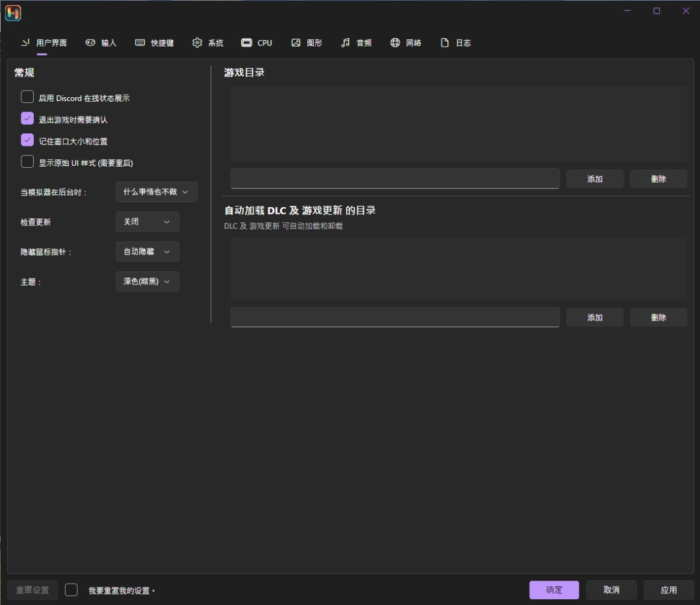Click the document icon for 日志
Screen dimensions: 700x605
(x=445, y=43)
